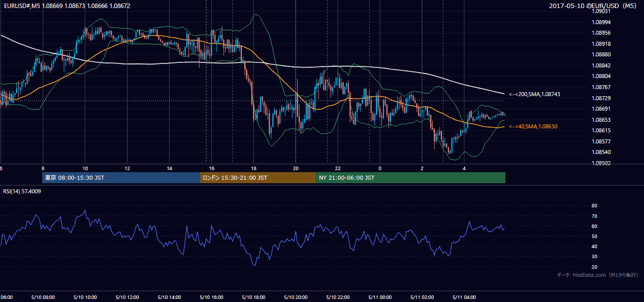
Task: Click the London session bar ロンドン 15:30-21:00 JST
Action: coord(258,178)
